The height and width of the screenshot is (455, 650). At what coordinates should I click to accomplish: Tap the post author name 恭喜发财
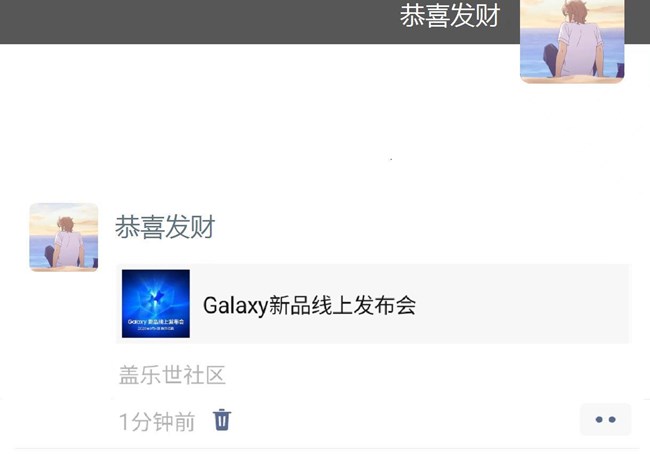click(x=165, y=227)
